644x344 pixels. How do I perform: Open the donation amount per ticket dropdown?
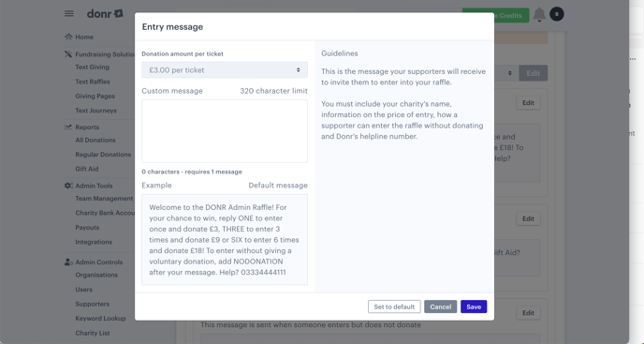tap(225, 70)
